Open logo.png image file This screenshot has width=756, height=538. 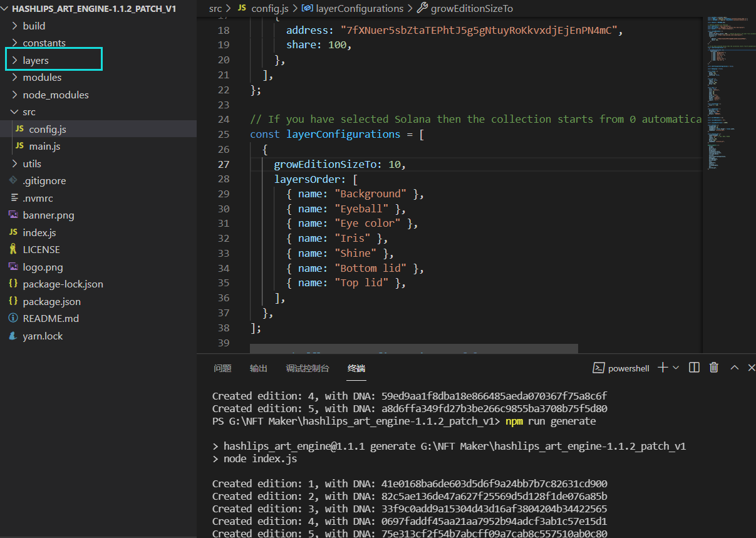tap(43, 267)
